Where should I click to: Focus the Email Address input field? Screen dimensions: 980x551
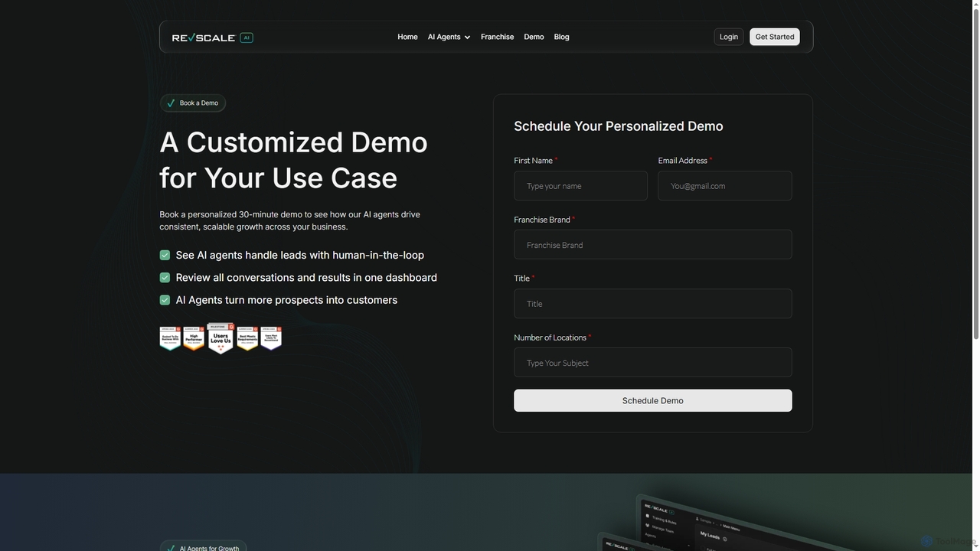tap(725, 186)
